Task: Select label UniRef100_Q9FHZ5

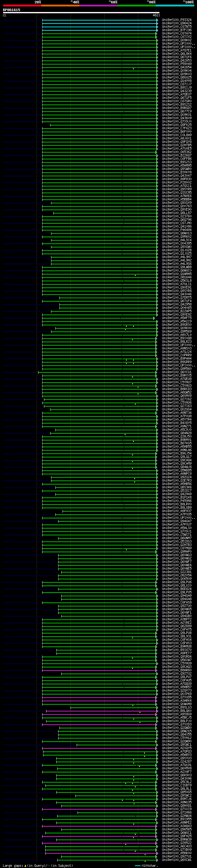Action: 177,836
